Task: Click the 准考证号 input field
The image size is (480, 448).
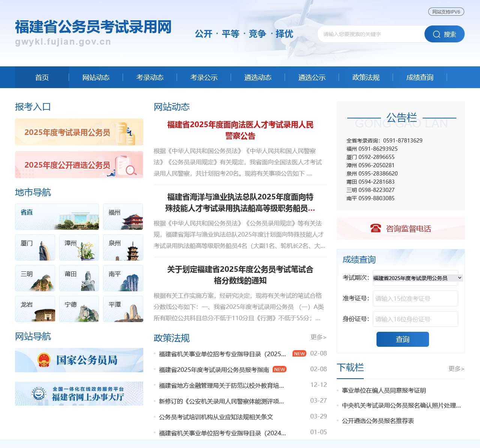Action: pos(415,298)
